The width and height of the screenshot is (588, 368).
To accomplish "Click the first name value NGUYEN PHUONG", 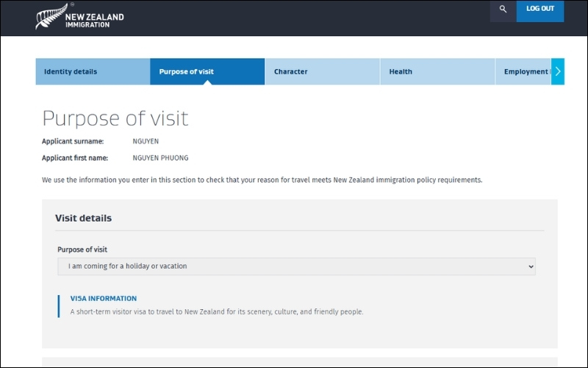I will (160, 158).
